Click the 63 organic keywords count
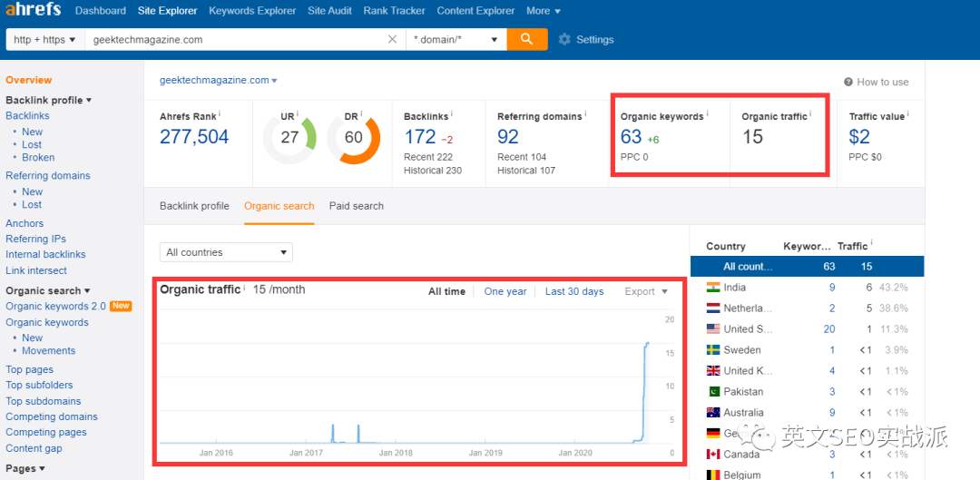Screen dimensions: 980x480 pyautogui.click(x=632, y=136)
